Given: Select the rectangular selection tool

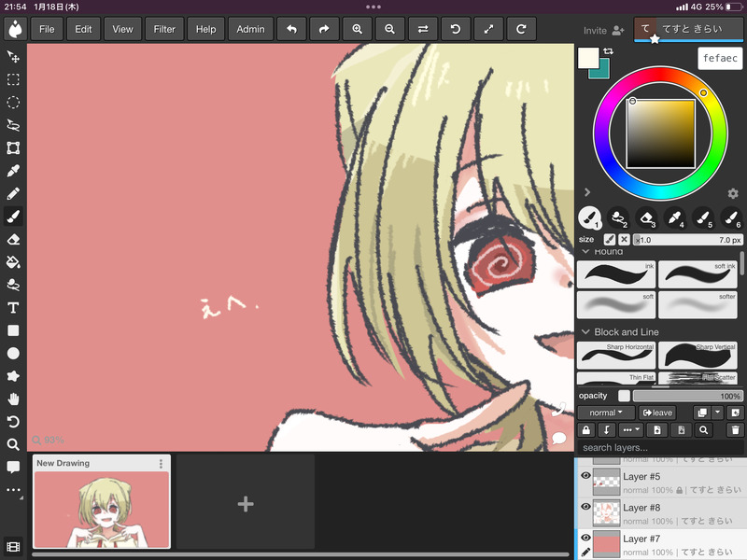Looking at the screenshot, I should coord(13,79).
